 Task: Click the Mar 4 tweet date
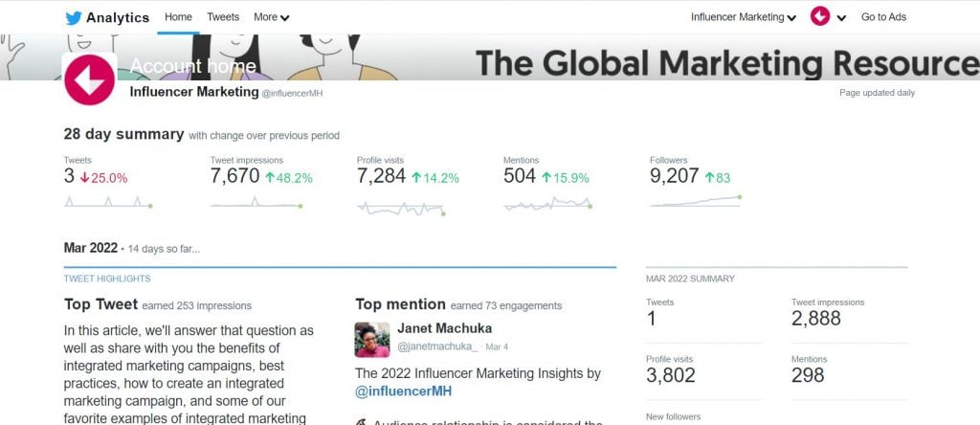497,347
